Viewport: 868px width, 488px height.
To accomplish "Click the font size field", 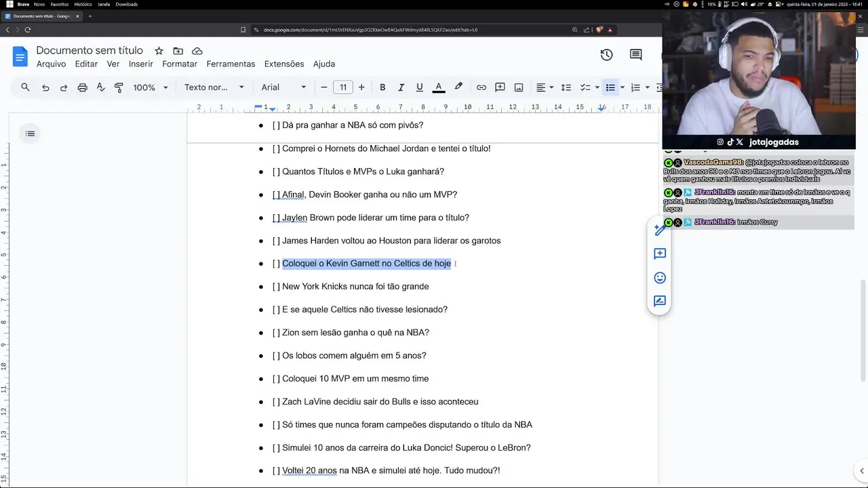I will [x=343, y=87].
